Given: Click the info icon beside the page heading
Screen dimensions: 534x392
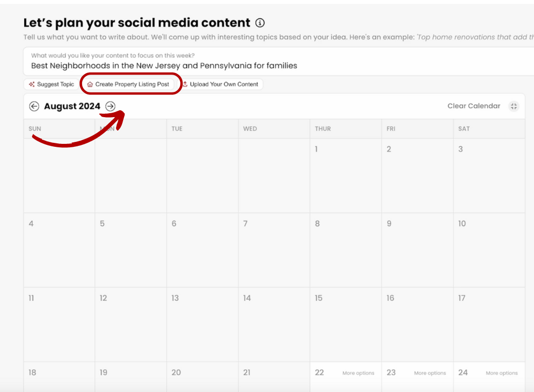Looking at the screenshot, I should pyautogui.click(x=260, y=23).
